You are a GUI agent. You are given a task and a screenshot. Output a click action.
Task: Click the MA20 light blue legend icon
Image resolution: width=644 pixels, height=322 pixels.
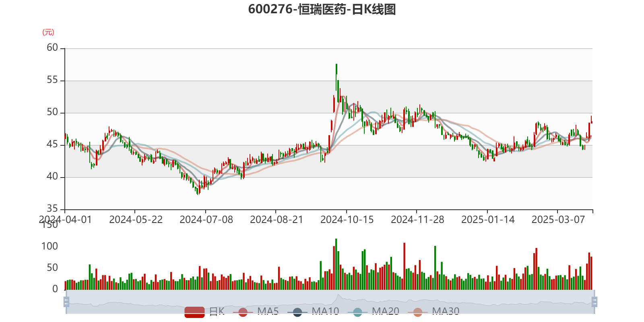(357, 312)
